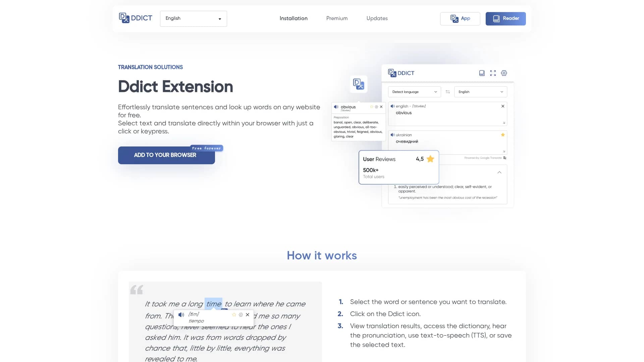Image resolution: width=644 pixels, height=362 pixels.
Task: Open the Installation menu item
Action: click(x=293, y=18)
